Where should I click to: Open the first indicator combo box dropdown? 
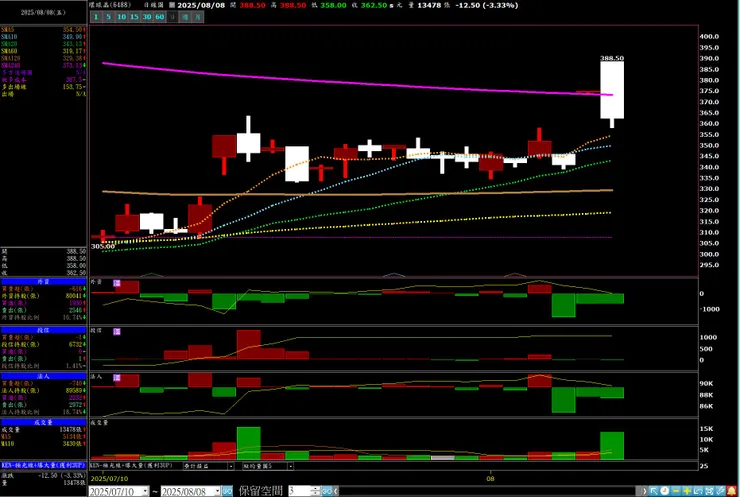[x=231, y=466]
